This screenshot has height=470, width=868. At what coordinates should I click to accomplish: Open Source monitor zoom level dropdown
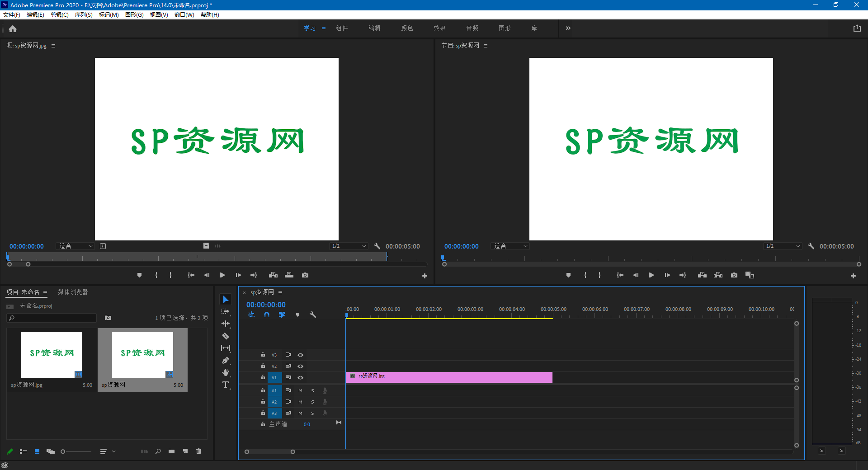(x=75, y=246)
